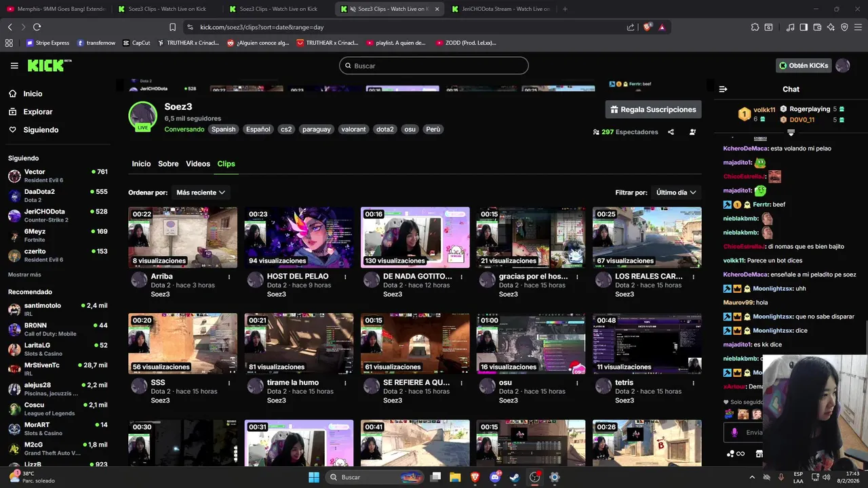The image size is (868, 488).
Task: Open the Inicio home icon in sidebar
Action: pos(13,94)
